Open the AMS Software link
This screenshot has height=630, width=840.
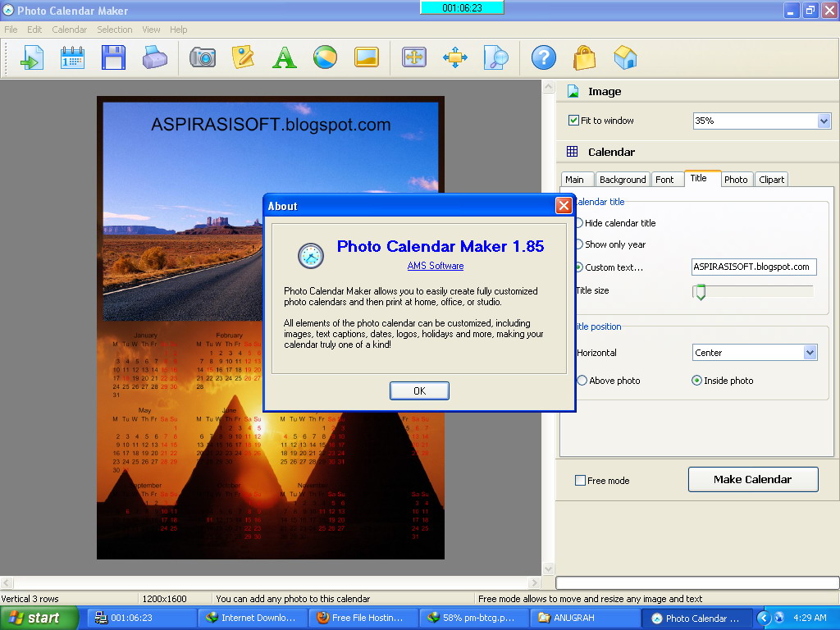tap(436, 266)
